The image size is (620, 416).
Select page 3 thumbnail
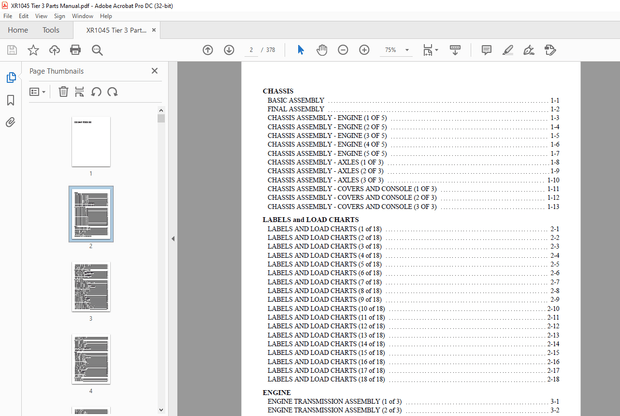point(91,287)
